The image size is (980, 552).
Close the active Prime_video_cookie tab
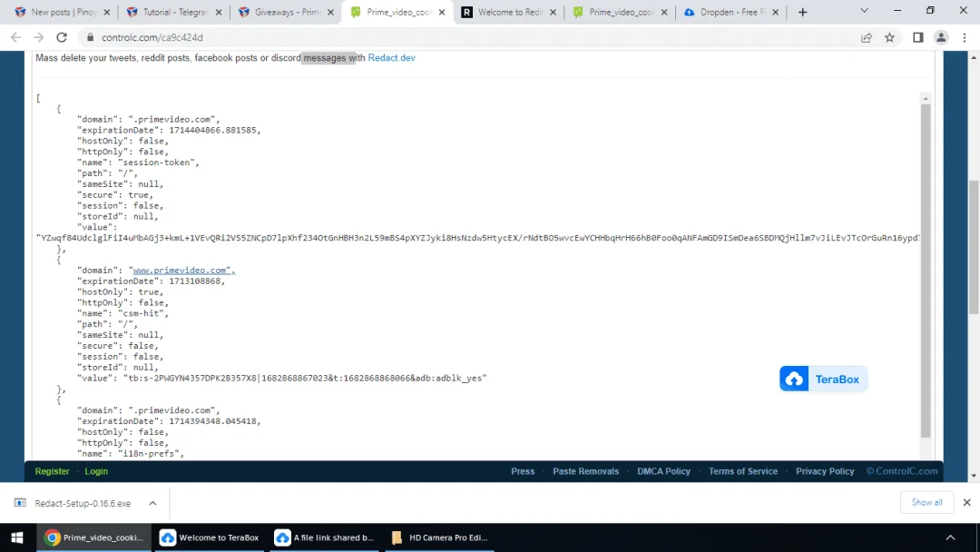(441, 12)
